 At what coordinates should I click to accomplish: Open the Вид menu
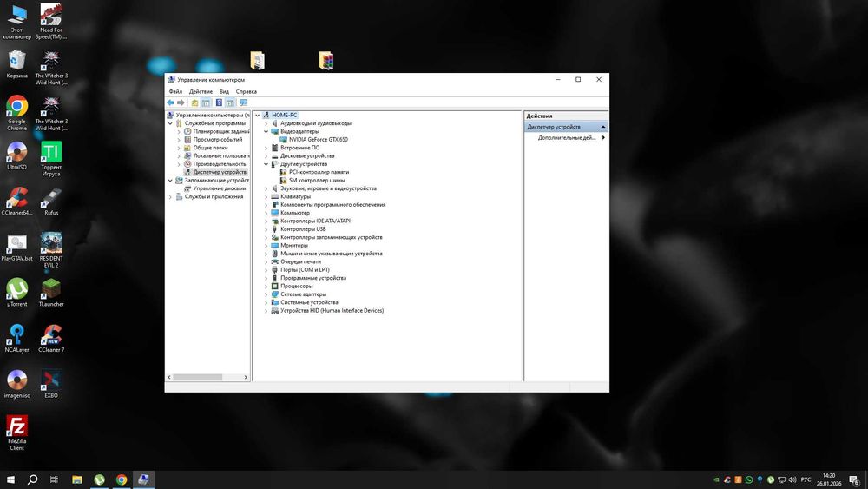[224, 91]
